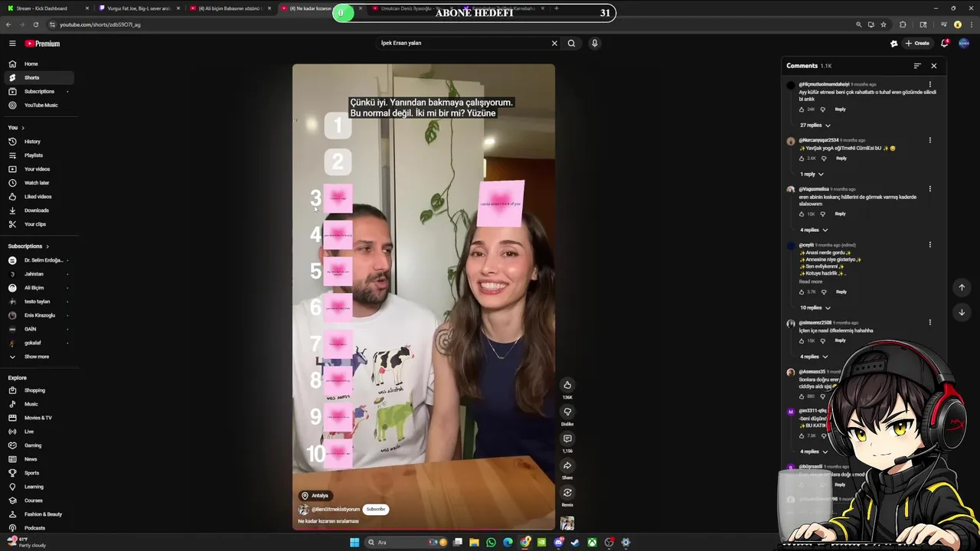
Task: Open the Antalya location tag
Action: (x=315, y=495)
